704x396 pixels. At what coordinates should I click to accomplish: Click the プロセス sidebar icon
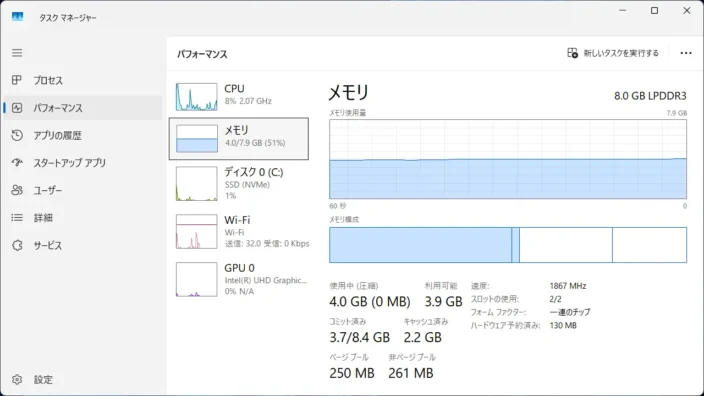17,80
